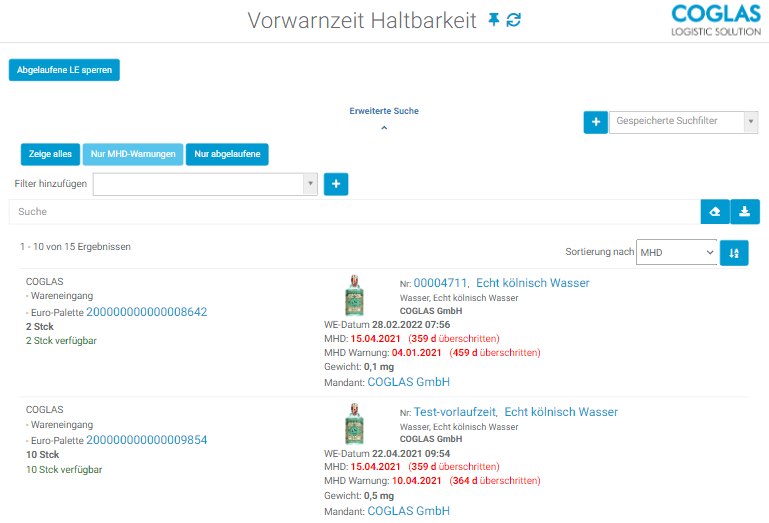Click Gewicht value 0,1 mg
The width and height of the screenshot is (769, 523).
(379, 367)
